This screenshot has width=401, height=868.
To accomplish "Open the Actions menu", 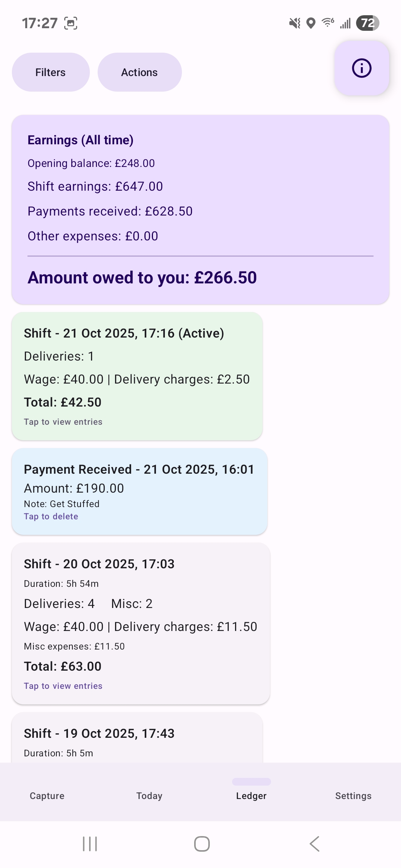I will [140, 72].
